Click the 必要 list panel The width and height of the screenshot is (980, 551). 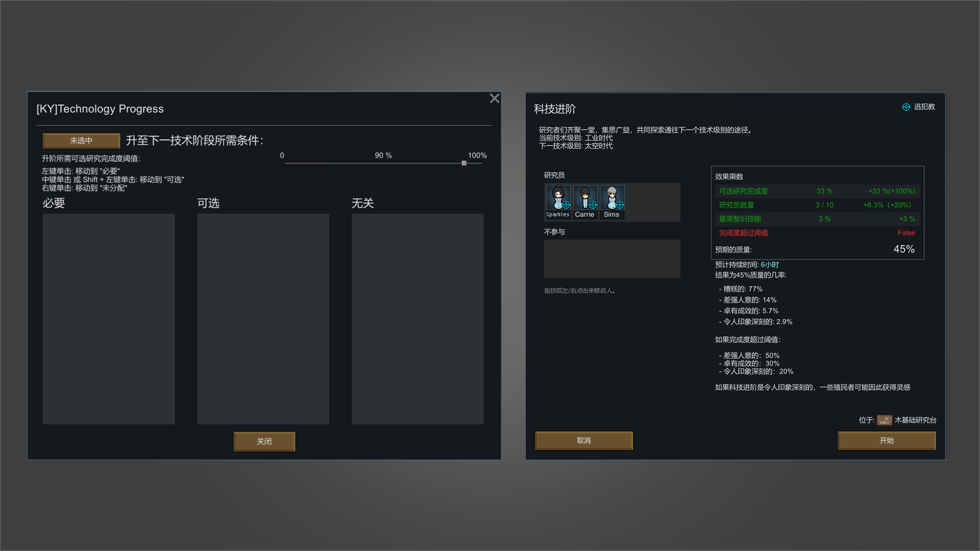pyautogui.click(x=109, y=319)
